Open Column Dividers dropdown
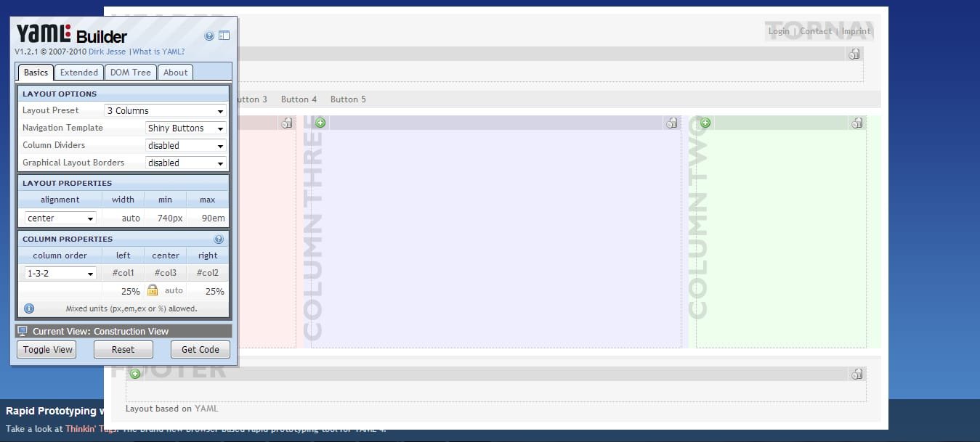The height and width of the screenshot is (442, 980). coord(186,146)
